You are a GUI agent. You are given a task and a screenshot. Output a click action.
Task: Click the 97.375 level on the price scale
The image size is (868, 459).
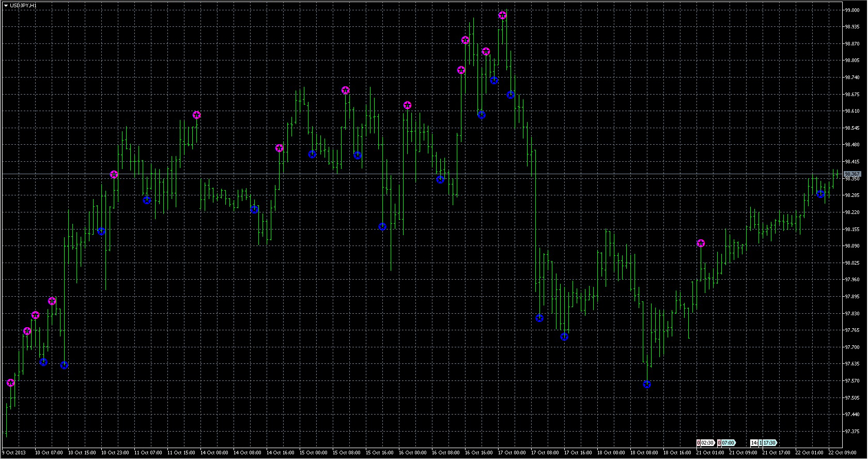(x=852, y=432)
